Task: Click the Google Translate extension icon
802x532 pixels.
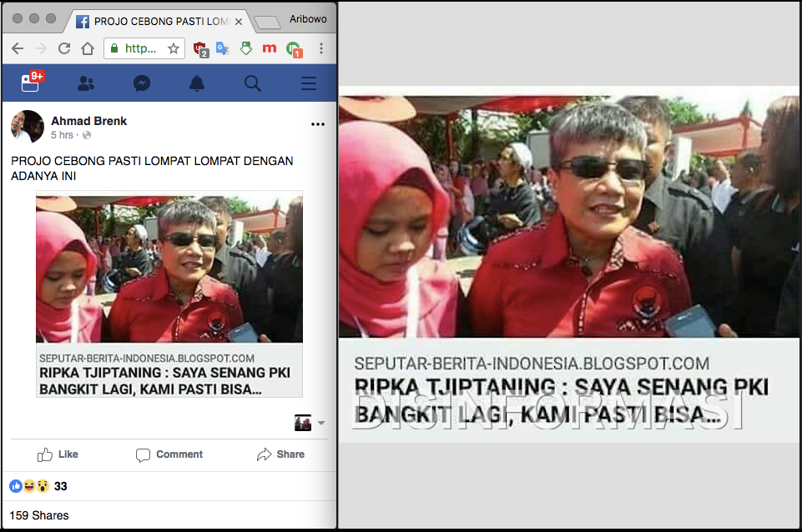Action: [x=222, y=48]
